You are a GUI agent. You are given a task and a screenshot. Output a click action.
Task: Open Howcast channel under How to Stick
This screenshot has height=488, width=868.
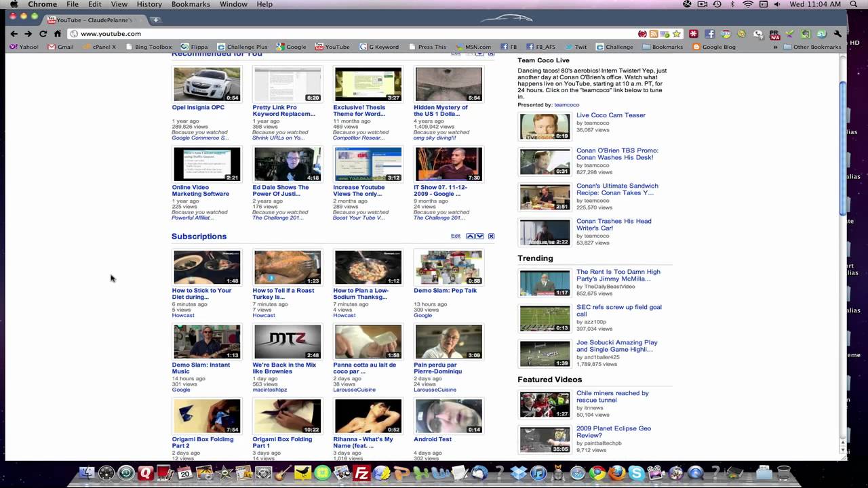[183, 315]
